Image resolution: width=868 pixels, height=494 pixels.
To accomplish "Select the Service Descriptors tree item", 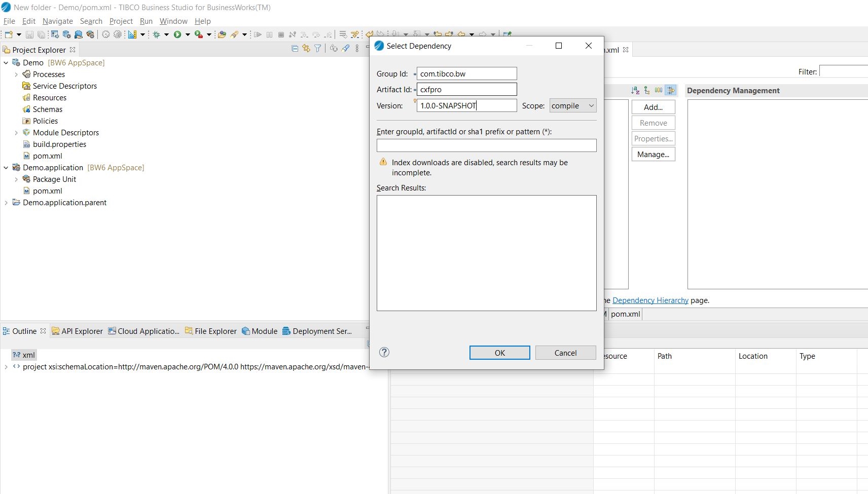I will point(59,86).
